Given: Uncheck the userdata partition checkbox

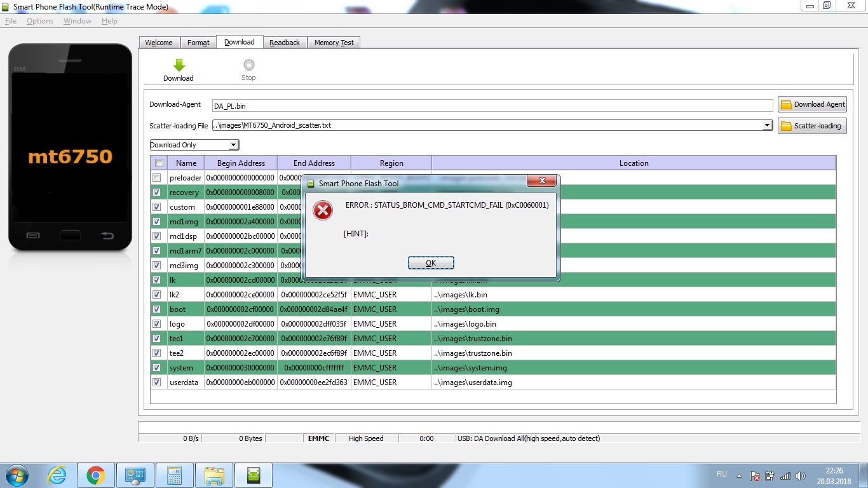Looking at the screenshot, I should point(157,383).
